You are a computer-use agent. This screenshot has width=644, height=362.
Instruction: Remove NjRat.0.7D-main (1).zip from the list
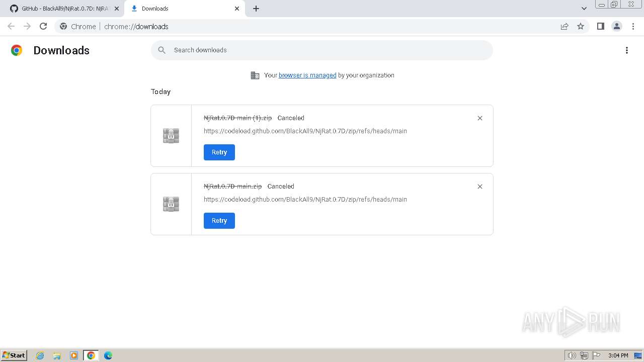click(480, 118)
